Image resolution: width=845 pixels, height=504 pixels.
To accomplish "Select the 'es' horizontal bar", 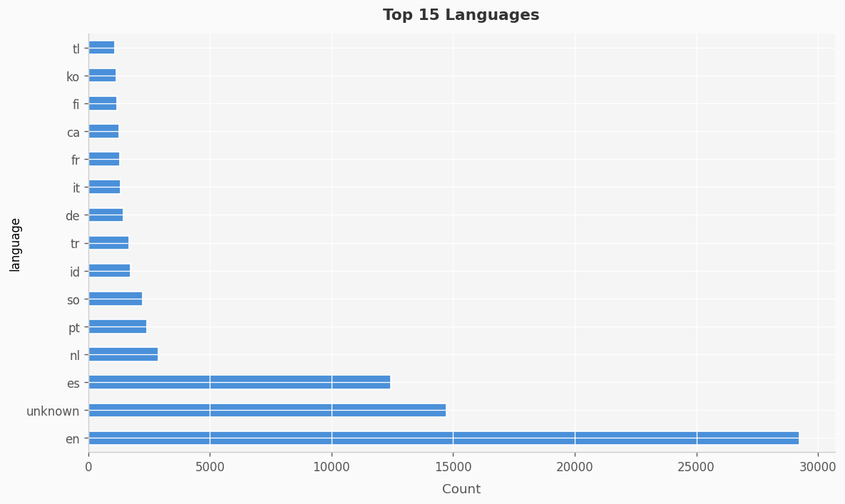I will coord(239,383).
